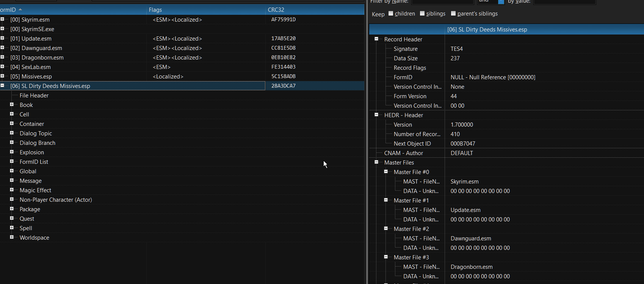Viewport: 644px width, 284px height.
Task: Expand the Magic Effect record group
Action: pyautogui.click(x=12, y=190)
